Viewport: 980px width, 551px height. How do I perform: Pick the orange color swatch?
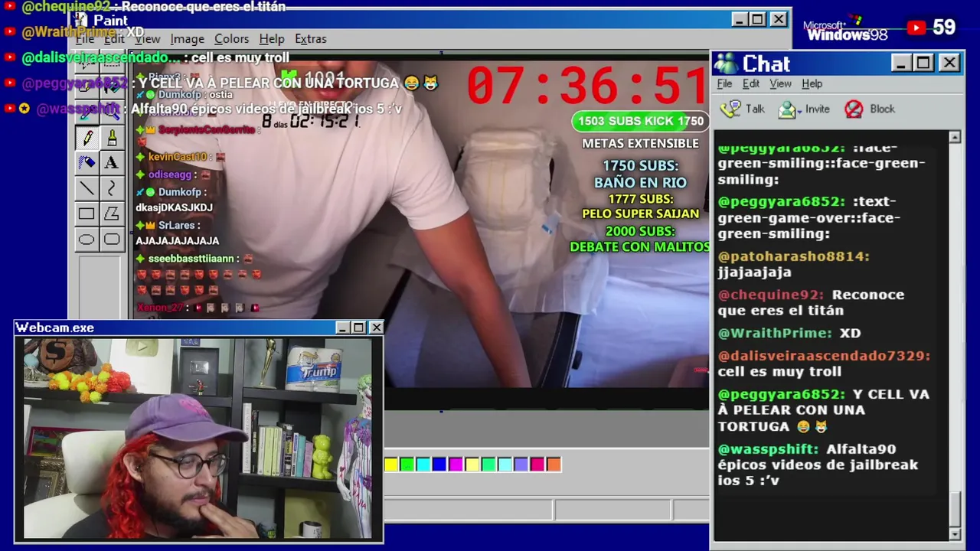pyautogui.click(x=554, y=465)
